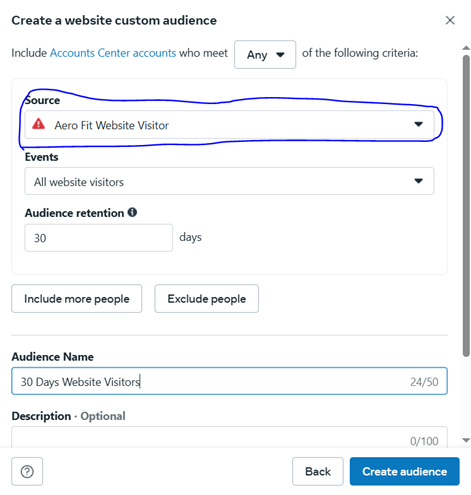Screen dimensions: 471x495
Task: Click the vertical scrollbar thumb
Action: (x=466, y=206)
